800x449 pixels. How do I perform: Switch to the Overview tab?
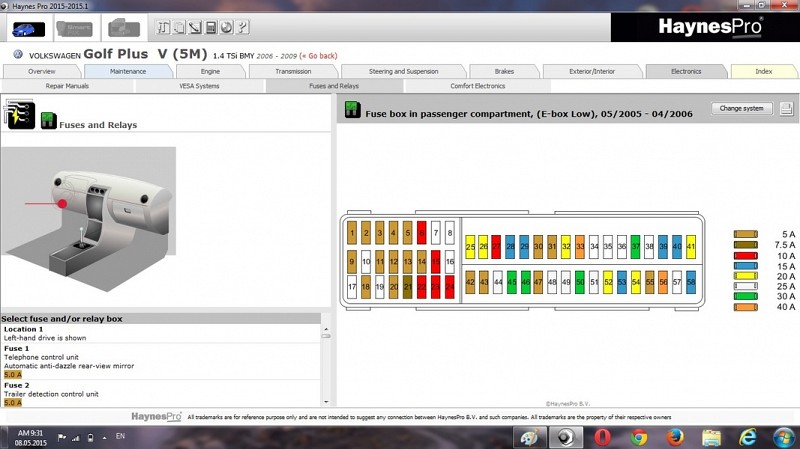42,71
